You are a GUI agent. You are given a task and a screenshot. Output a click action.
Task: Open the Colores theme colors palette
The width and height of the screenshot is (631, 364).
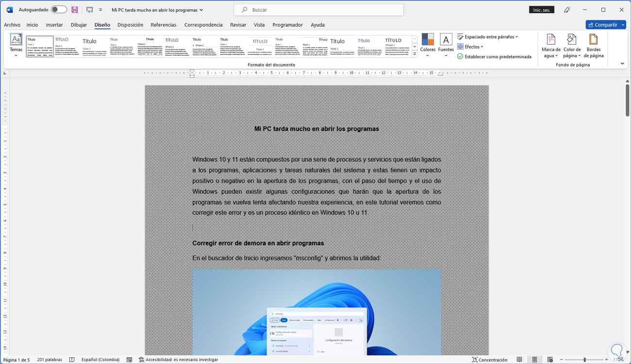tap(428, 46)
